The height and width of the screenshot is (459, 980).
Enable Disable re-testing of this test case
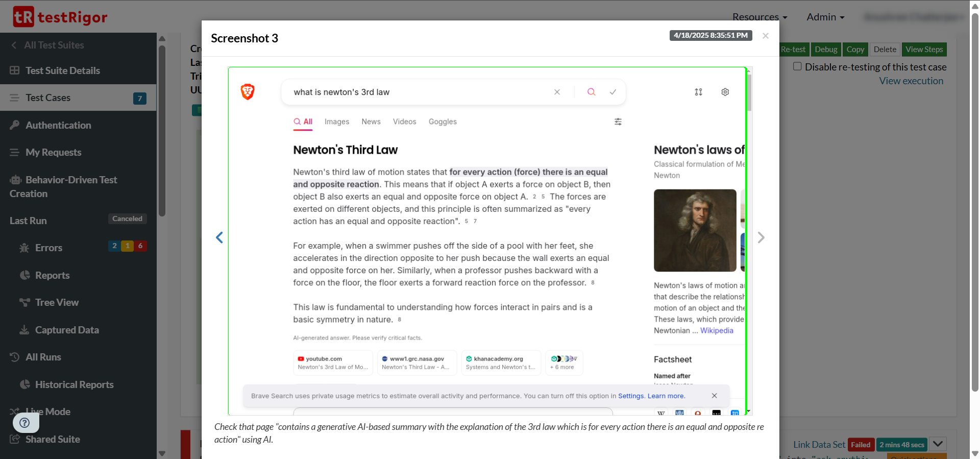coord(797,66)
